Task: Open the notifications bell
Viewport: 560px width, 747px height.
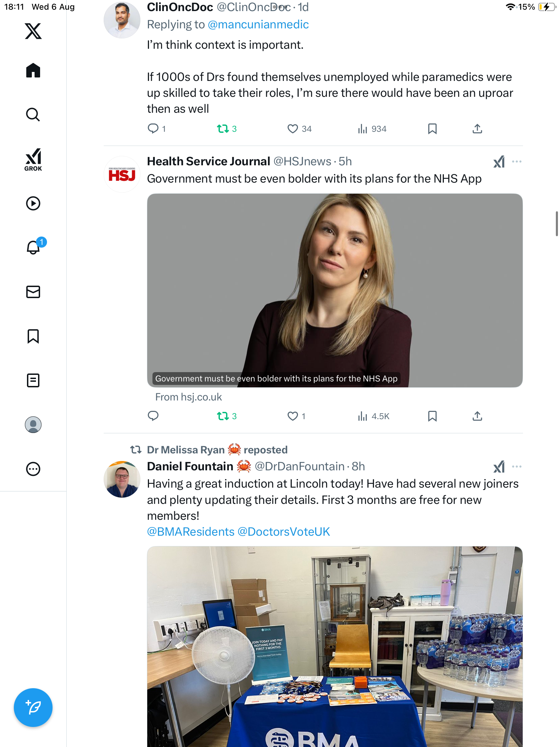Action: point(34,247)
